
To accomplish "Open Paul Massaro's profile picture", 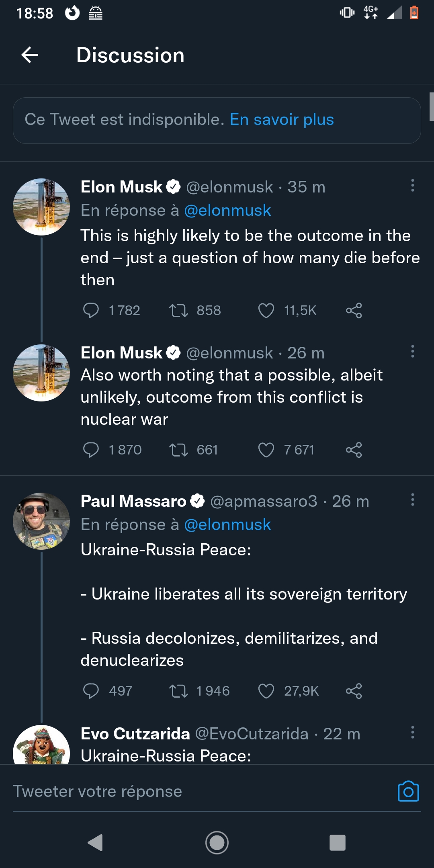I will (41, 521).
